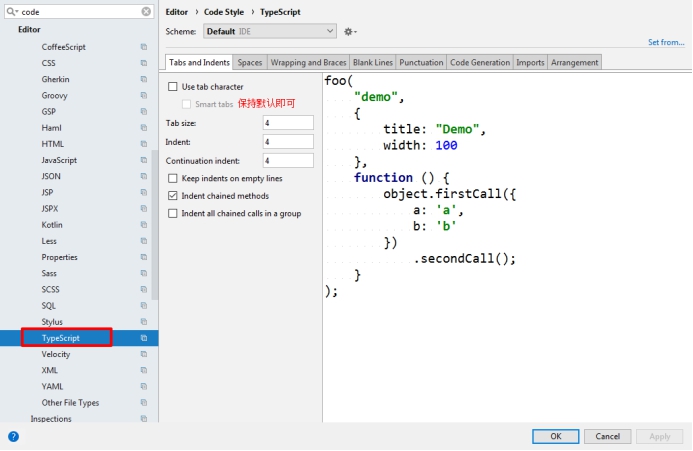Click the Set from... link
This screenshot has width=693, height=451.
(666, 42)
